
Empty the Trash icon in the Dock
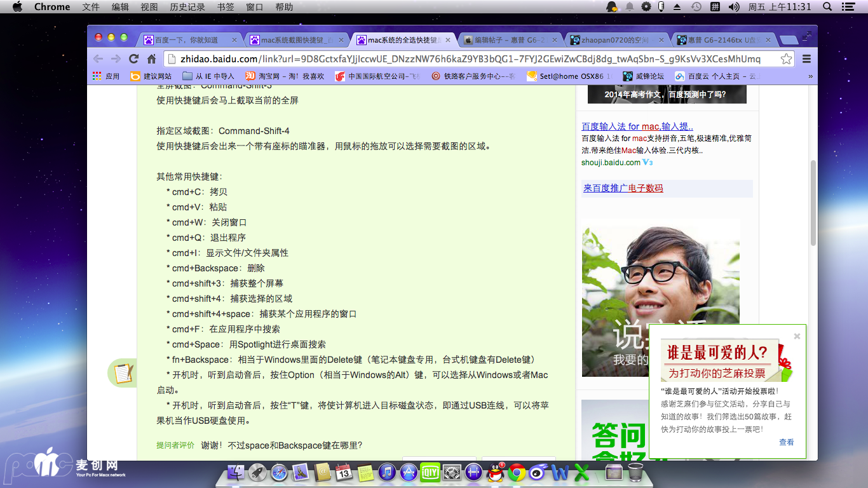[x=636, y=473]
